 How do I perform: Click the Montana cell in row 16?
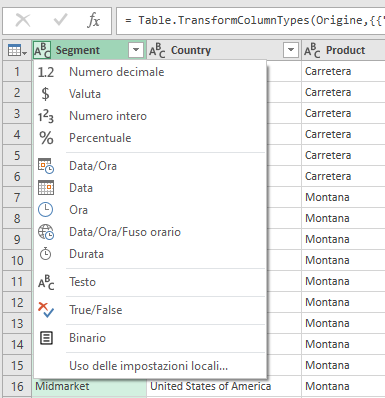(x=343, y=387)
